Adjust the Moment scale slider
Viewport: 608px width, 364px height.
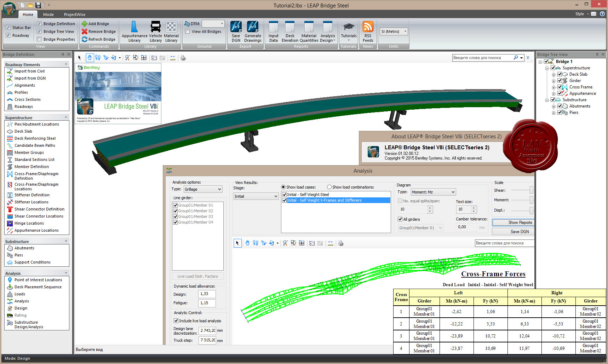531,200
